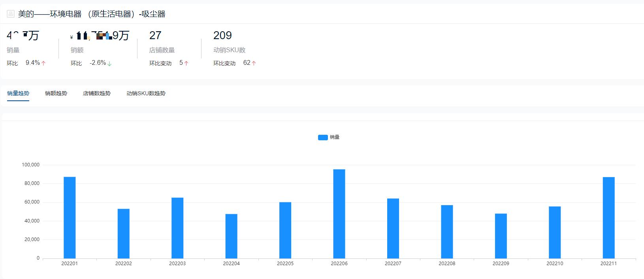
Task: Select the 202202 sales bar
Action: pos(124,234)
